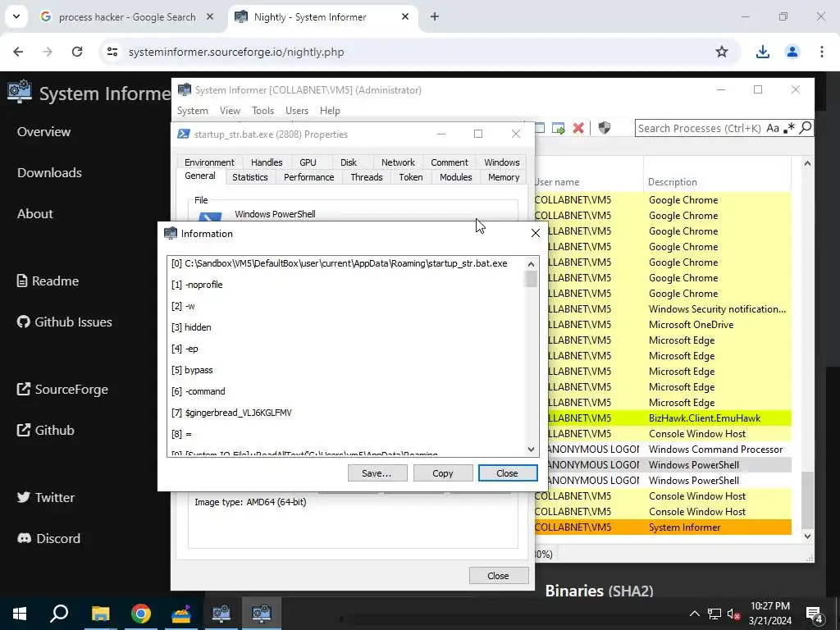The width and height of the screenshot is (840, 630).
Task: Click the shield icon in System Informer toolbar
Action: (x=605, y=128)
